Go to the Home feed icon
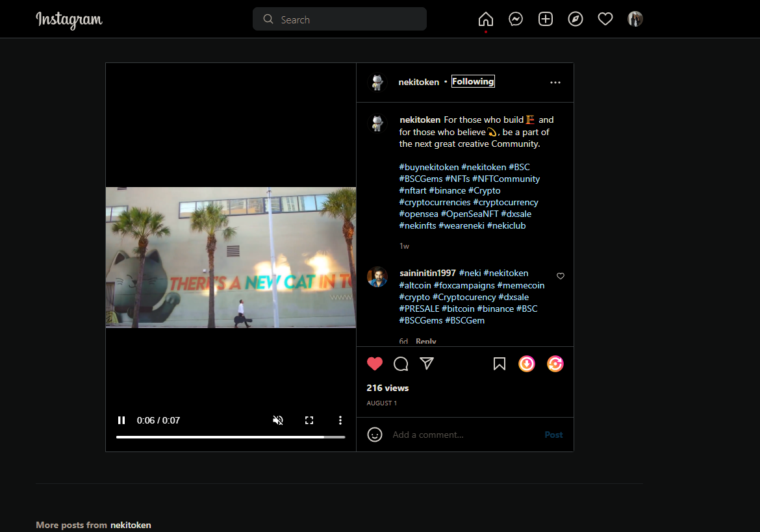The width and height of the screenshot is (760, 532). [x=486, y=19]
